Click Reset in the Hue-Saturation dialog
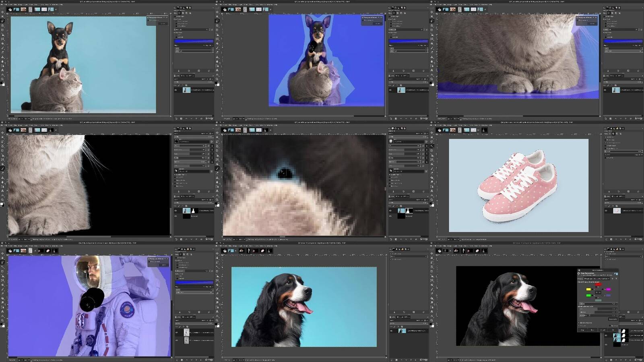Viewport: 644px width, 362px height. (x=592, y=330)
